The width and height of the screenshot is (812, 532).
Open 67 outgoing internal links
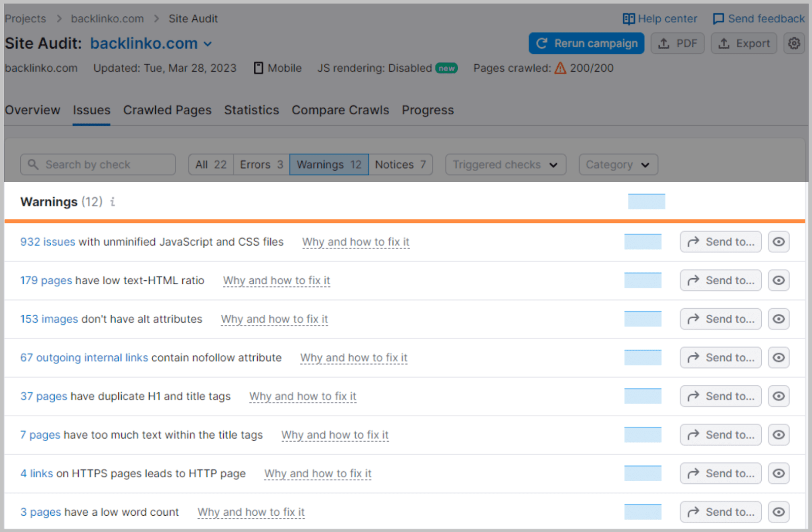84,357
